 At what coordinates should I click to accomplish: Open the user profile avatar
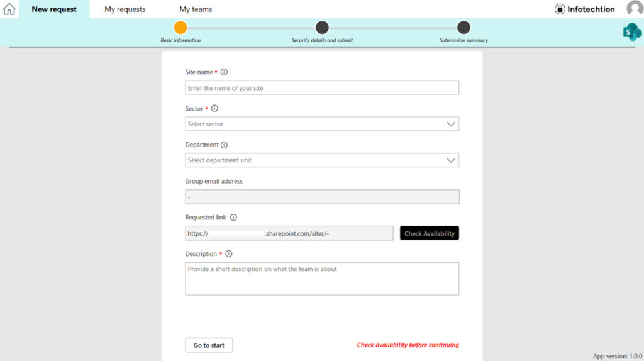[635, 8]
